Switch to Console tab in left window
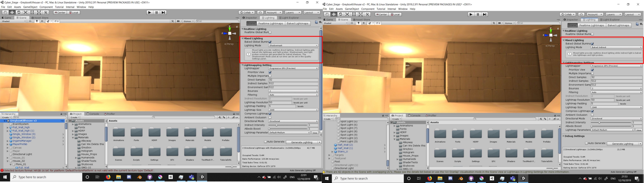 93,114
